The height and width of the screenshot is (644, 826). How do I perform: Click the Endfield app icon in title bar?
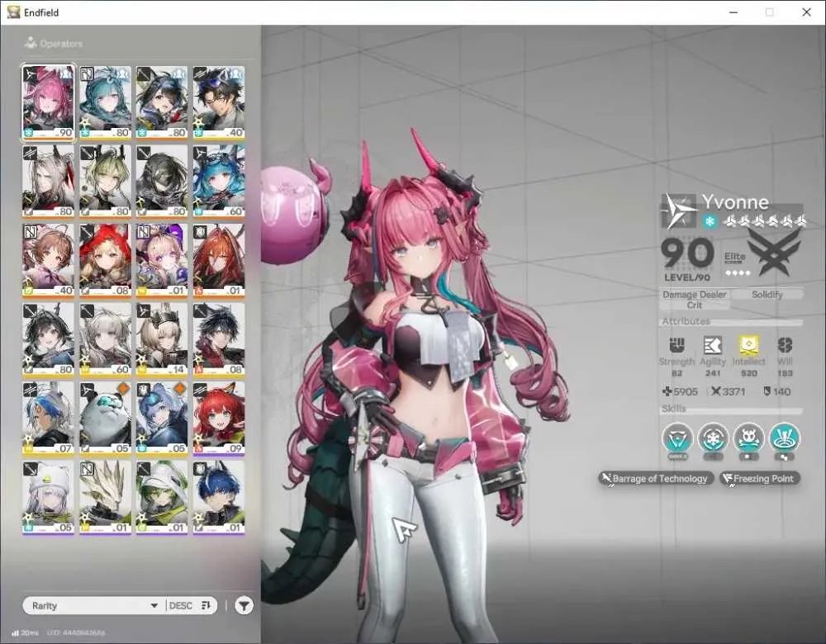pos(13,12)
